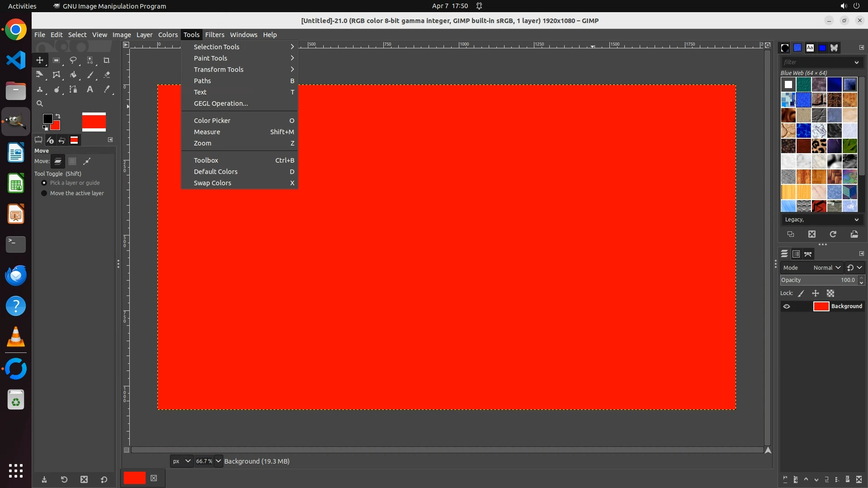This screenshot has width=868, height=488.
Task: Click the black foreground color swatch
Action: (47, 118)
